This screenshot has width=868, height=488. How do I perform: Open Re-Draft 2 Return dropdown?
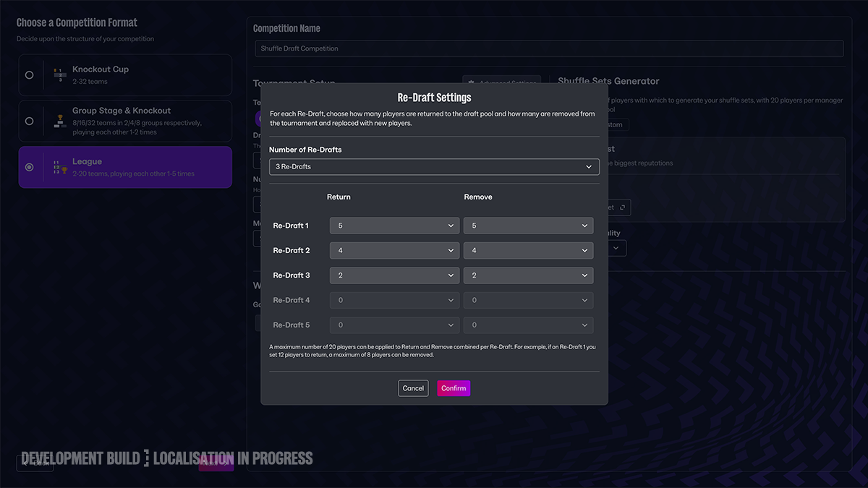coord(394,250)
